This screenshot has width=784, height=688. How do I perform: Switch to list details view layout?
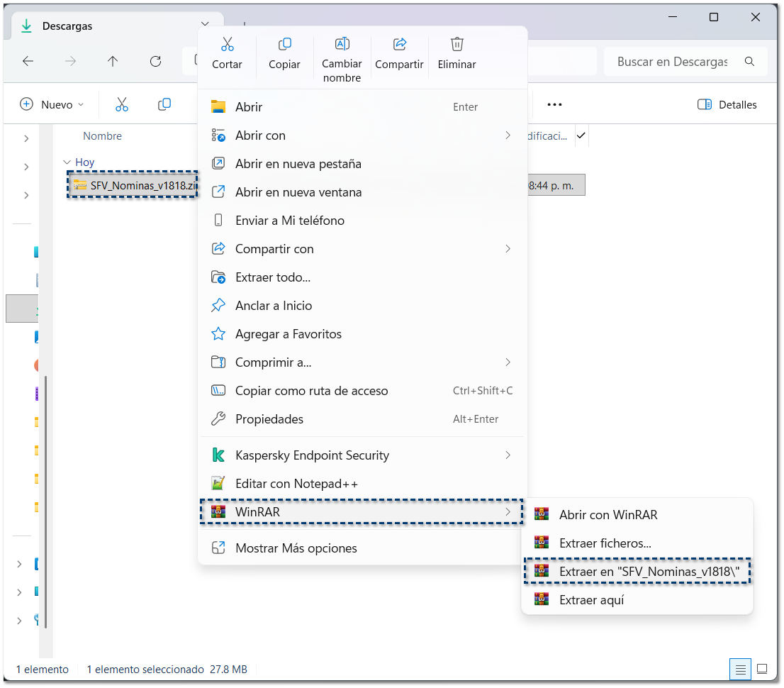(740, 669)
